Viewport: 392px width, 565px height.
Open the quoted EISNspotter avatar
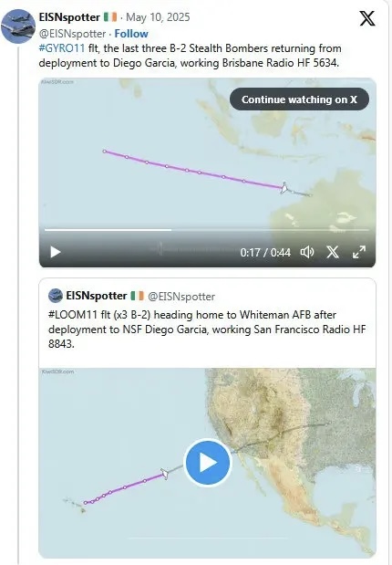tap(56, 296)
